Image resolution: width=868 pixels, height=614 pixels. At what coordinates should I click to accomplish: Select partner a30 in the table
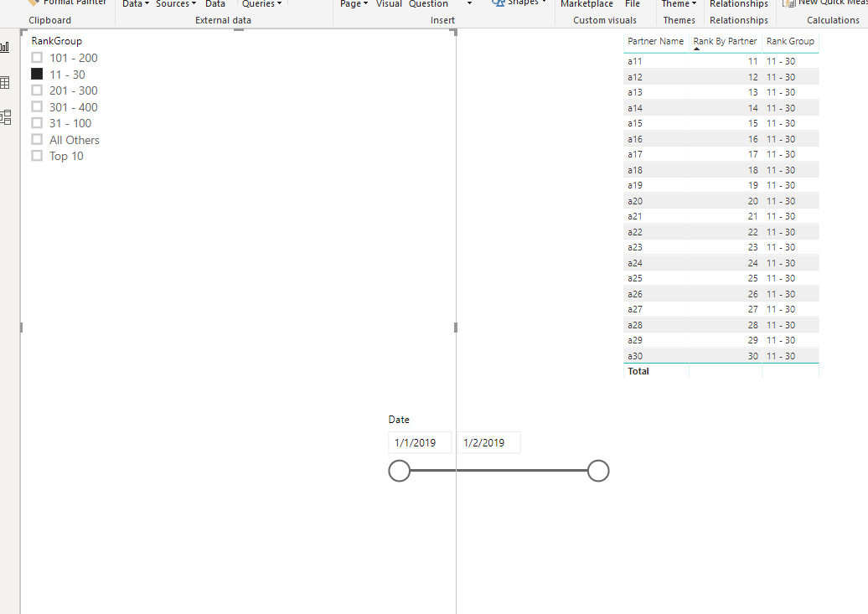pyautogui.click(x=635, y=356)
